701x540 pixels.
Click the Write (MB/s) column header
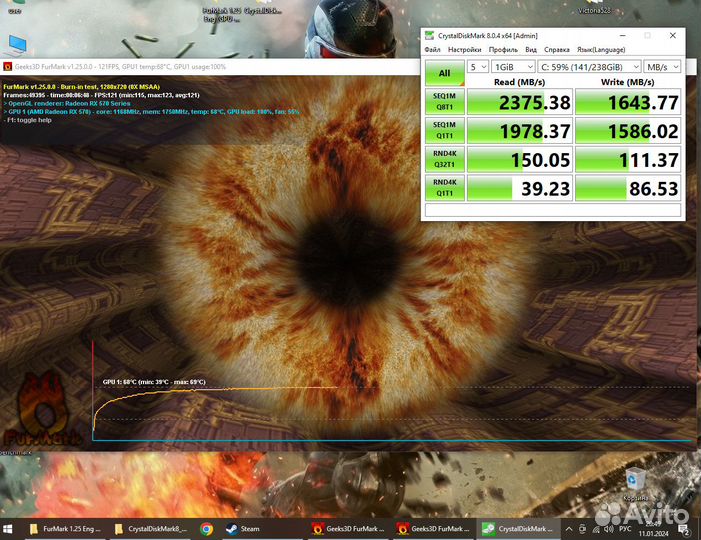(628, 82)
